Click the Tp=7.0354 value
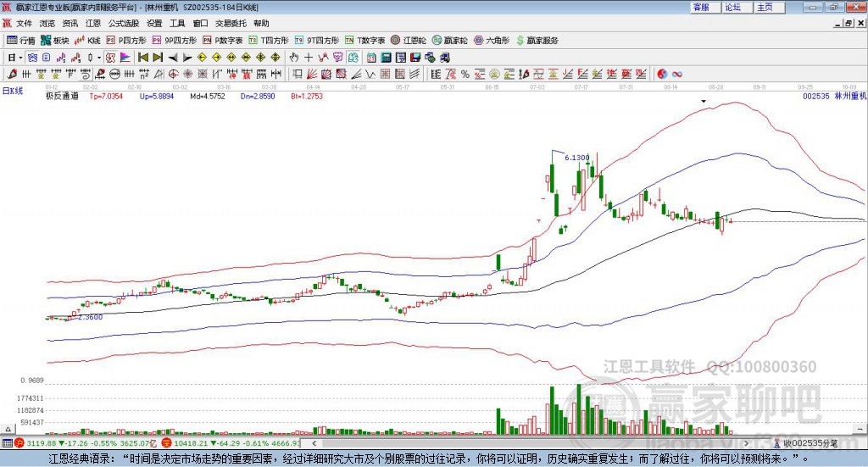The image size is (868, 467). tap(106, 97)
